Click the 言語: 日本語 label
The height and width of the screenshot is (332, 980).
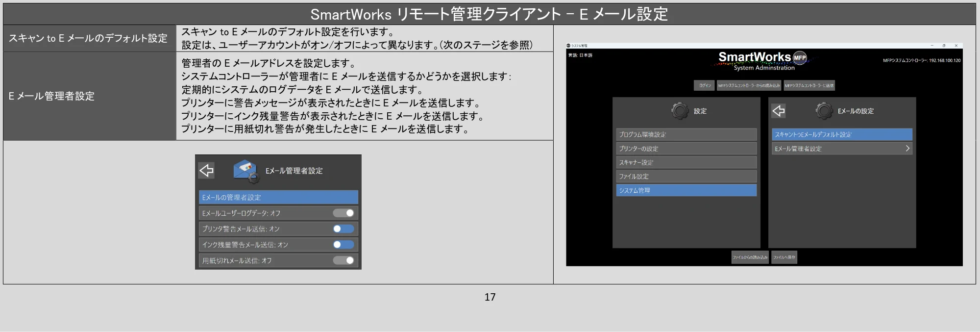[580, 55]
